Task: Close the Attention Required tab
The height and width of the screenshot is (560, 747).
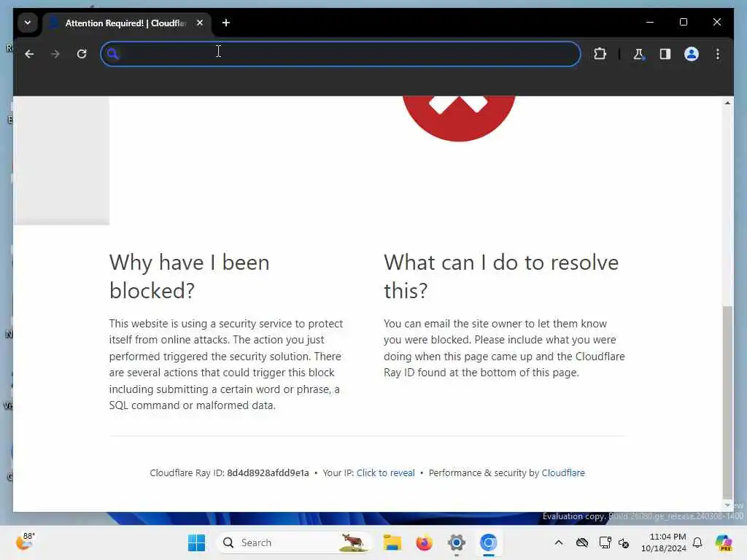Action: pyautogui.click(x=200, y=23)
